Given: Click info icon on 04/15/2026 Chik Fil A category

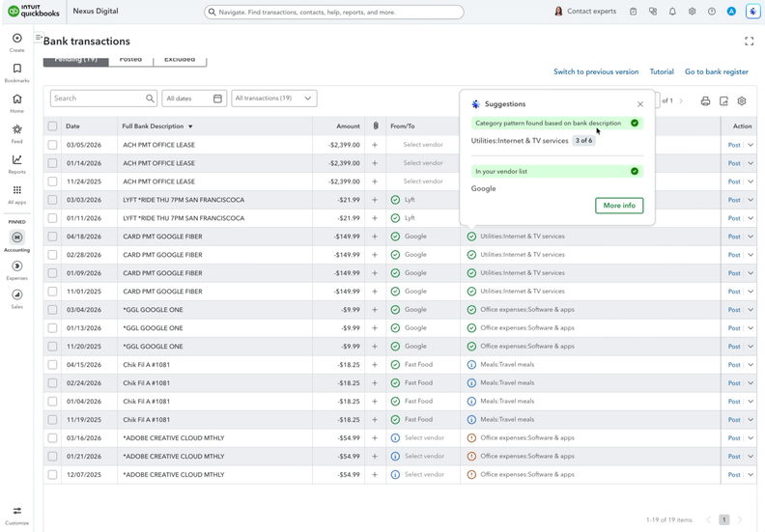Looking at the screenshot, I should [x=471, y=365].
